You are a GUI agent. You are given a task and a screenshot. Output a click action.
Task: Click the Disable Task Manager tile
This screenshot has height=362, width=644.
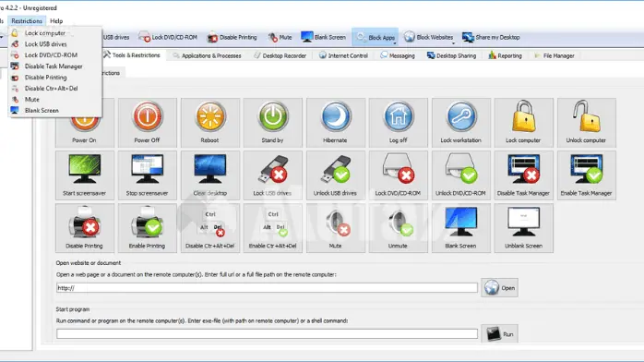pyautogui.click(x=524, y=175)
